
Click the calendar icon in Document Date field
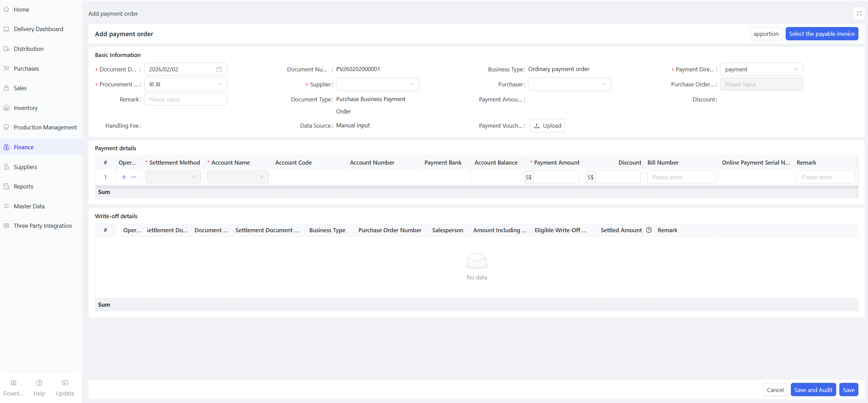pyautogui.click(x=219, y=69)
